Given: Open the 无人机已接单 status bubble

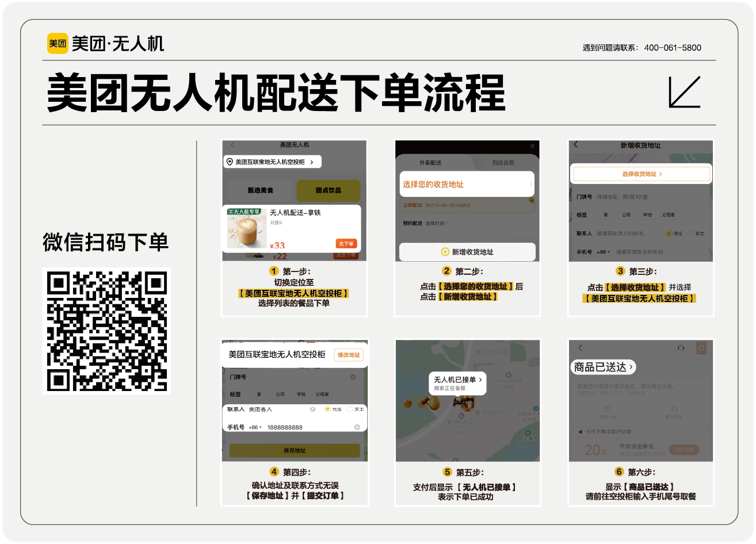Looking at the screenshot, I should [458, 384].
